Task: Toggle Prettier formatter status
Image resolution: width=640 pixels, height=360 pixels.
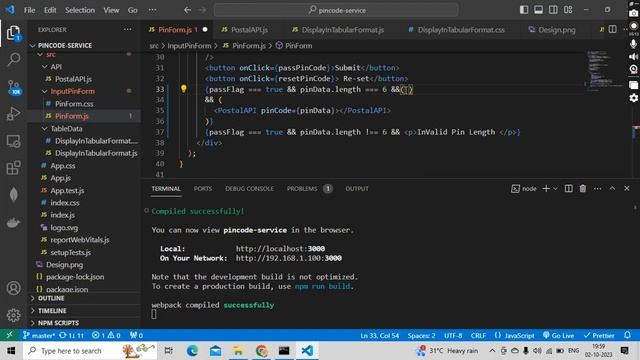Action: coord(599,335)
